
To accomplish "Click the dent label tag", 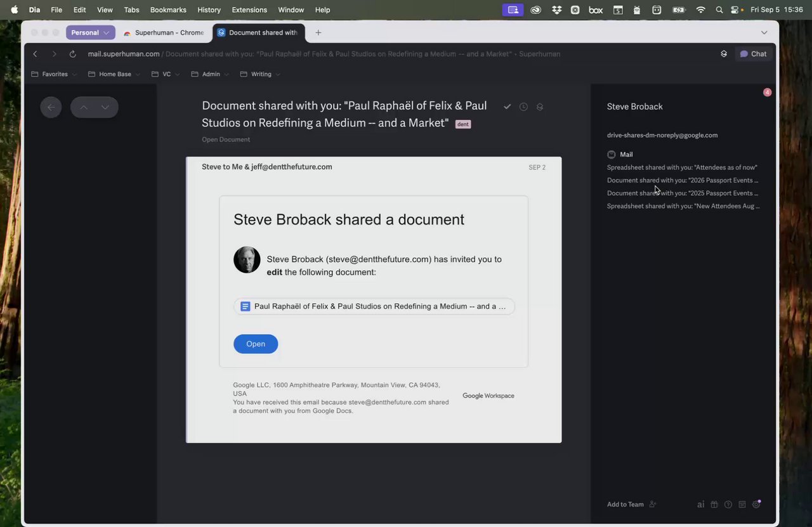I will pos(463,124).
